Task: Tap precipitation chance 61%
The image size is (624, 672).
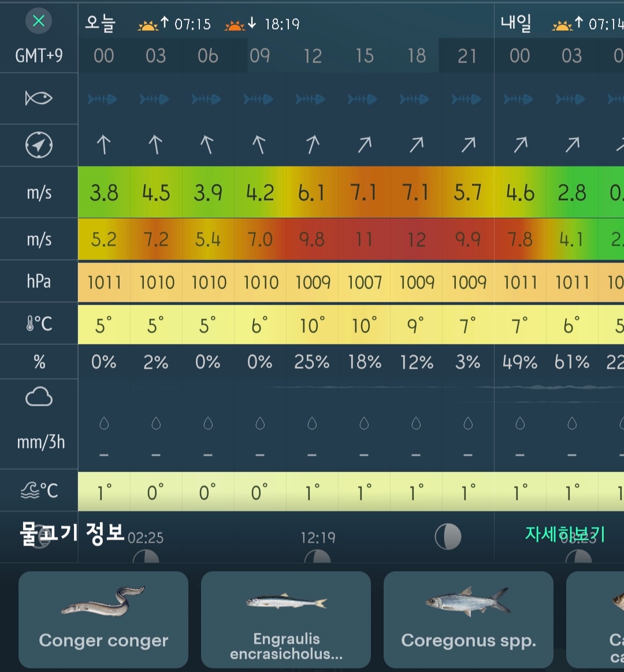Action: (x=572, y=362)
